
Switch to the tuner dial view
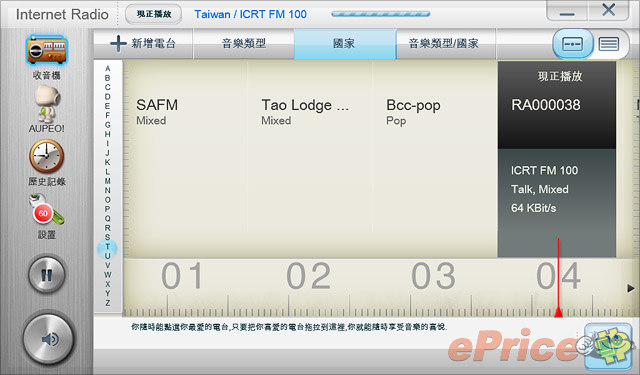[x=572, y=44]
